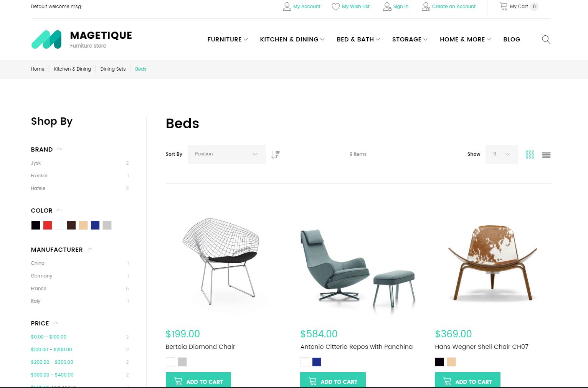Image resolution: width=588 pixels, height=388 pixels.
Task: Click the My Account person icon
Action: coord(287,7)
